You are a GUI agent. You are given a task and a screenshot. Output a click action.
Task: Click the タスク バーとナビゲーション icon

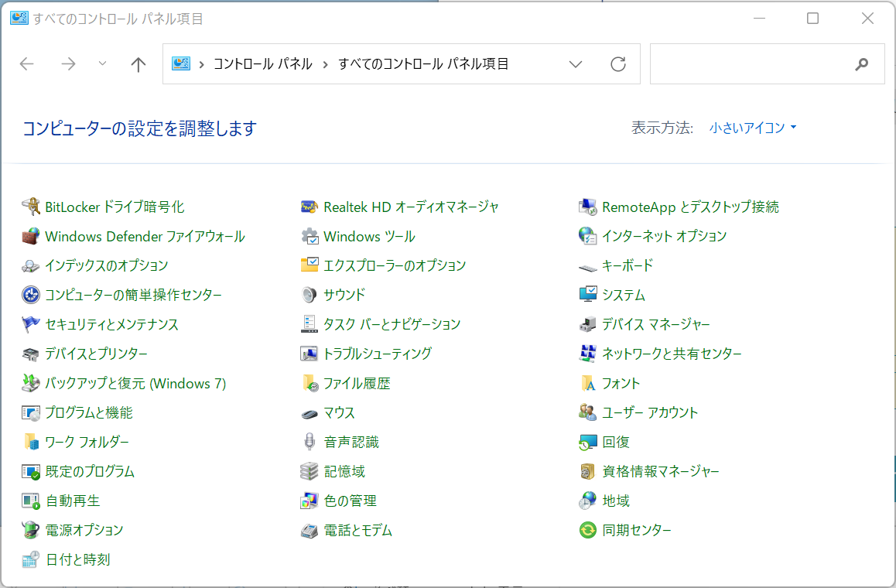pyautogui.click(x=309, y=324)
